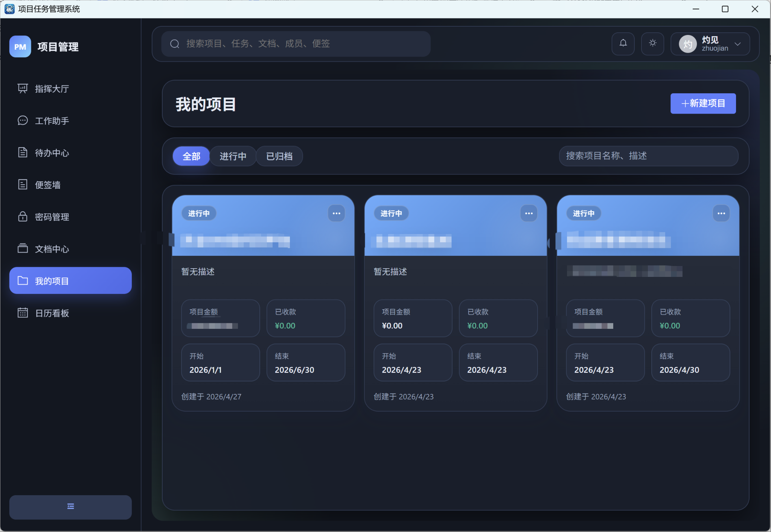The width and height of the screenshot is (771, 532).
Task: Select 我的项目 sidebar item
Action: click(x=70, y=281)
